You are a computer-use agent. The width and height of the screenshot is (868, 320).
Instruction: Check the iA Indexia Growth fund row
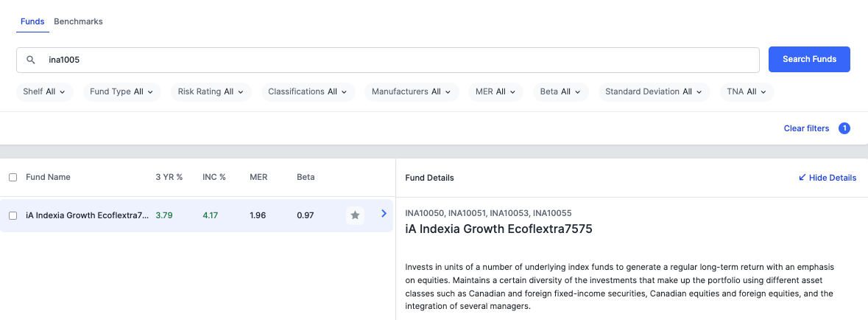[x=13, y=216]
